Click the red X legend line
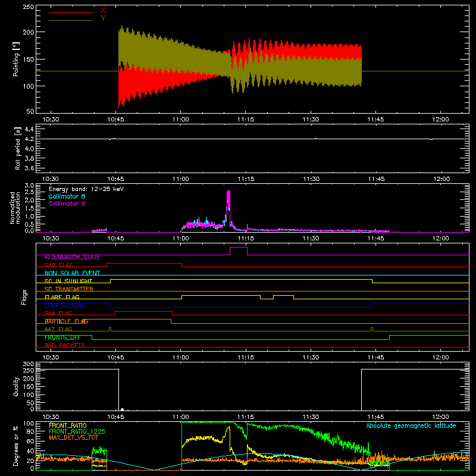Viewport: 476px width, 476px height. 70,12
